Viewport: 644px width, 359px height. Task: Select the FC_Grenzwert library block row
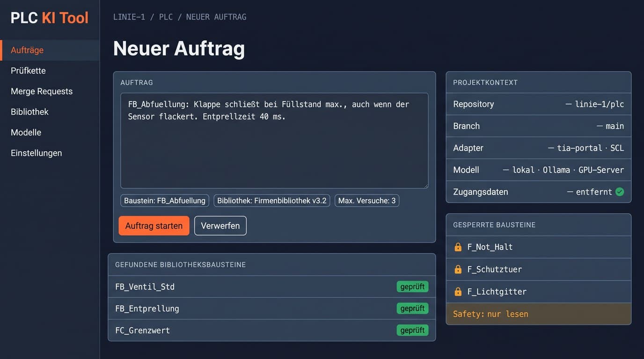coord(272,330)
